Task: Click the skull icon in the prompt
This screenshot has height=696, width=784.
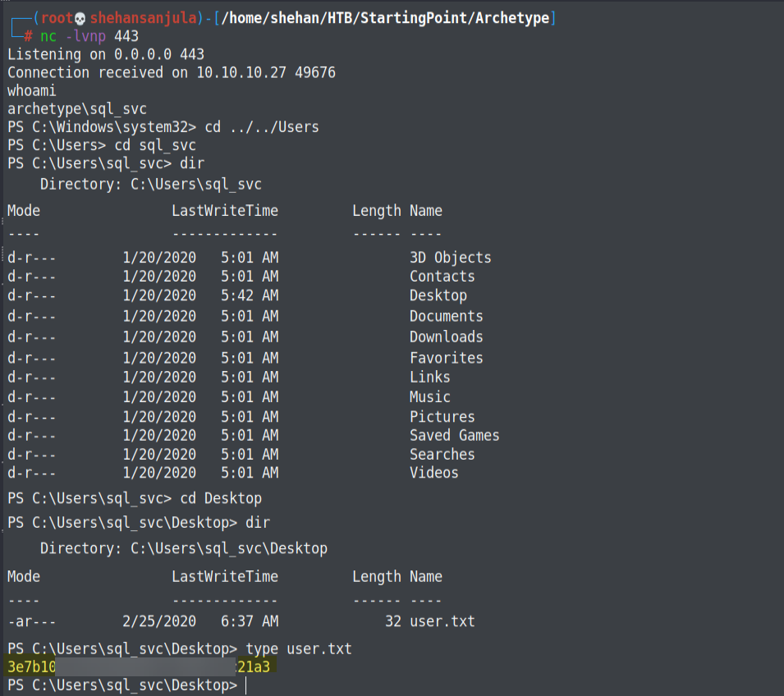Action: click(x=80, y=18)
